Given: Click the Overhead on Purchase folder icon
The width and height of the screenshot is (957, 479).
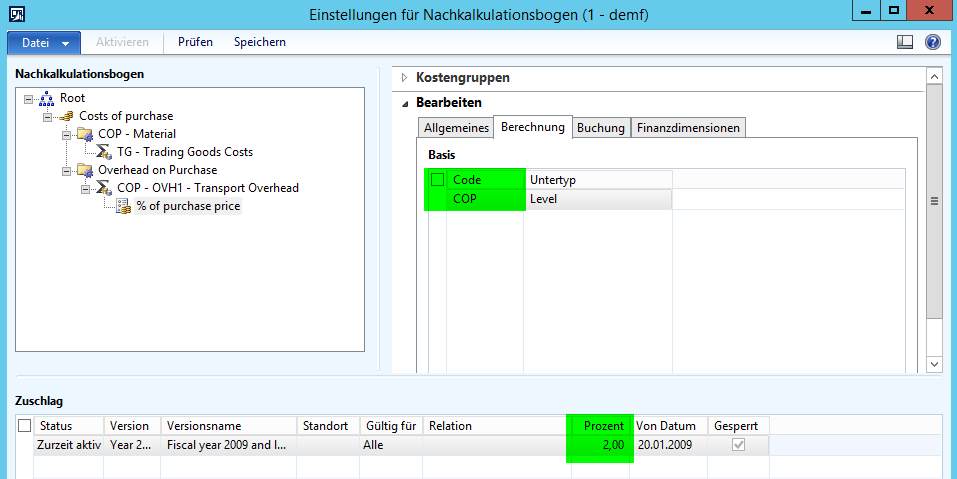Looking at the screenshot, I should (84, 170).
